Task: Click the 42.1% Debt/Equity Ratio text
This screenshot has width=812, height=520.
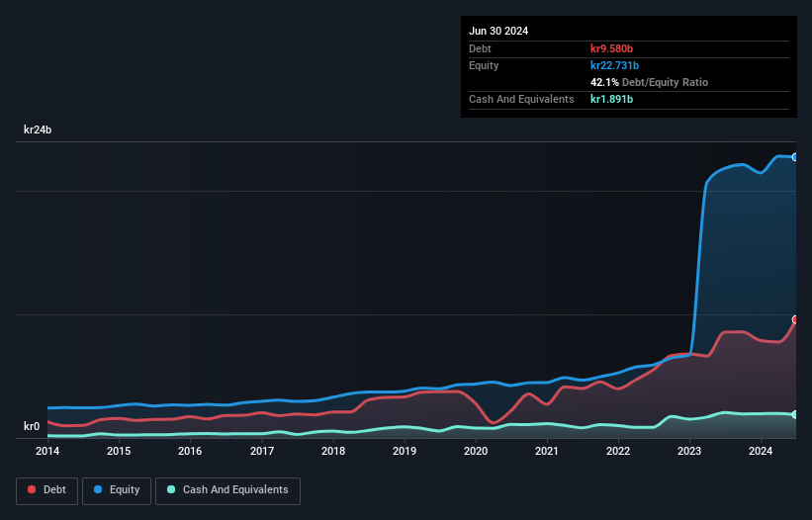Action: (649, 82)
